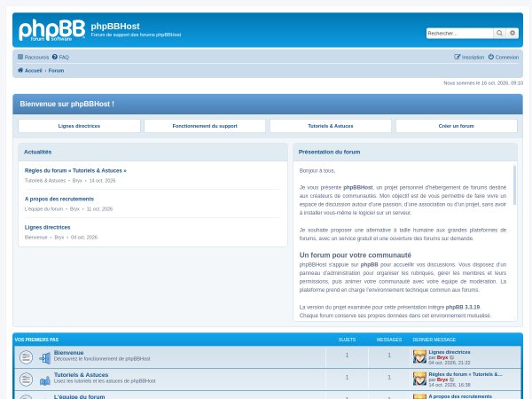View latest post icon in Bienvenue row
Screen dimensions: 532x399
451,357
